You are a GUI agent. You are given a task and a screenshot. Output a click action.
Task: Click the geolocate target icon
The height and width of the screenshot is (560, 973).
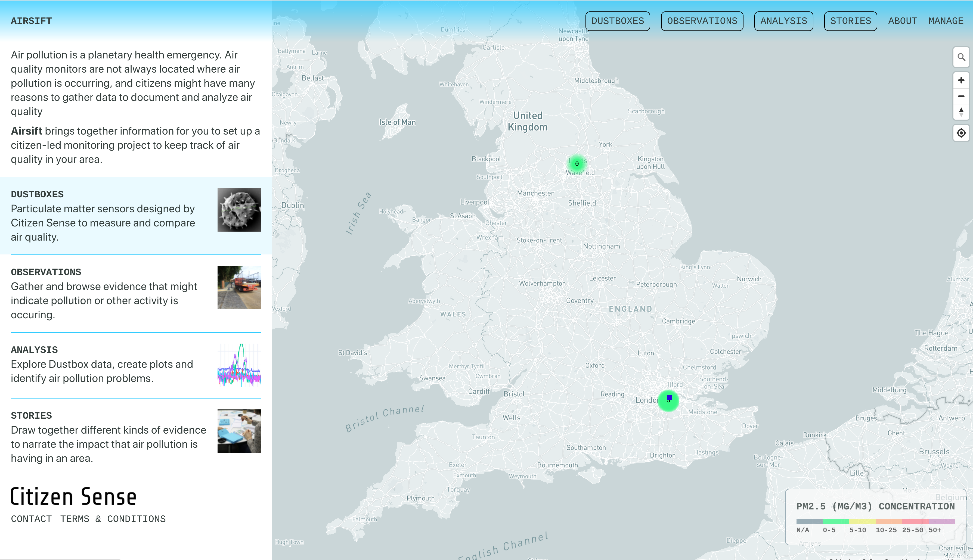[x=961, y=133]
